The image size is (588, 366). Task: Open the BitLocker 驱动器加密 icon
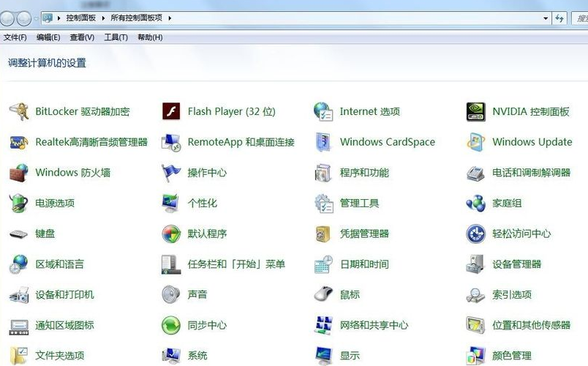point(18,111)
